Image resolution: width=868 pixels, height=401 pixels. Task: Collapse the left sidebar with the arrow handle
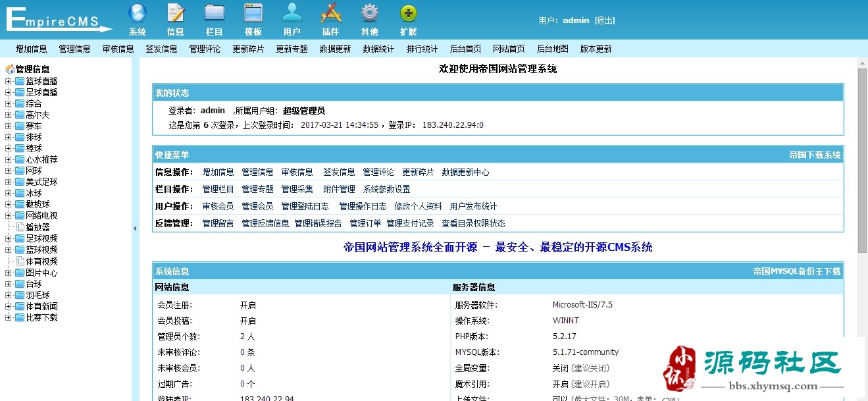coord(135,228)
